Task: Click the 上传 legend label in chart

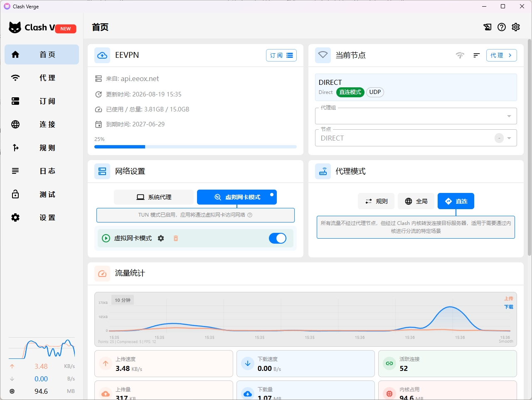Action: [509, 299]
